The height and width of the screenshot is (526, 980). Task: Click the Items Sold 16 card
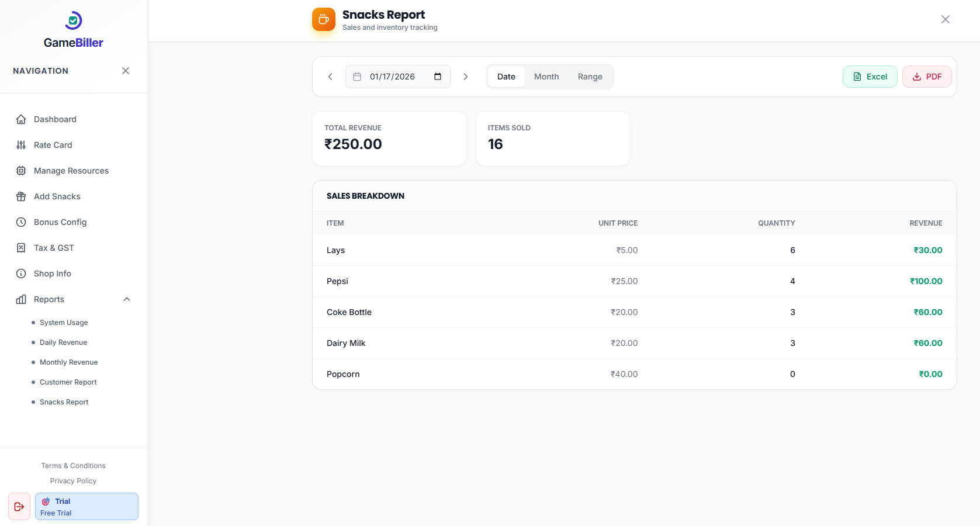(x=553, y=139)
